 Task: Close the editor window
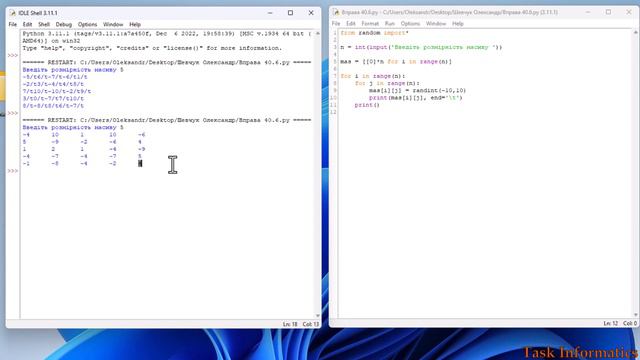coord(629,12)
